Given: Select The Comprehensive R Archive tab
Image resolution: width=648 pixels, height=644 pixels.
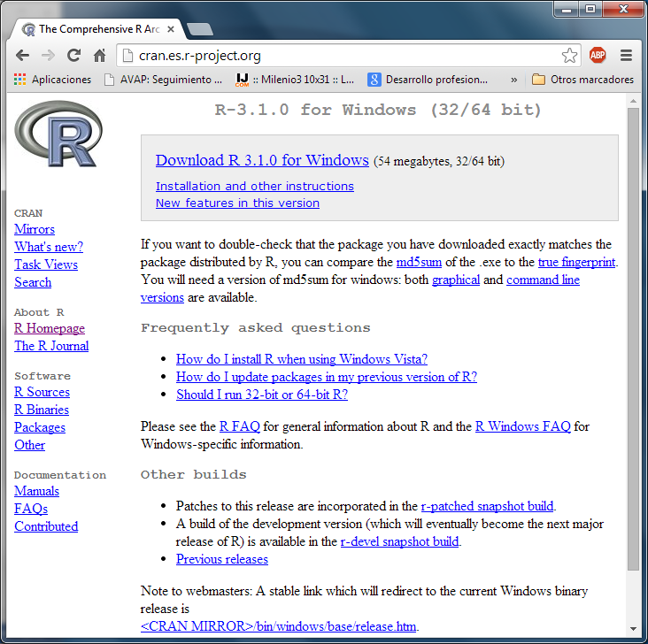Looking at the screenshot, I should click(97, 29).
